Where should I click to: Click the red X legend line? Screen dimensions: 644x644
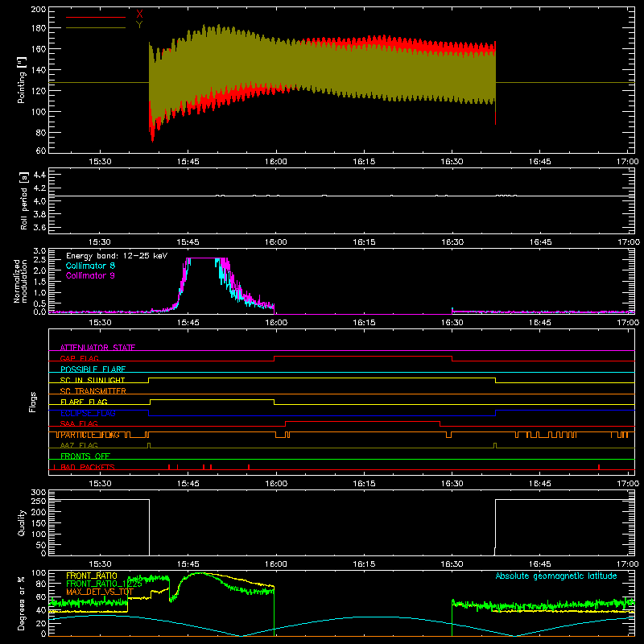96,17
